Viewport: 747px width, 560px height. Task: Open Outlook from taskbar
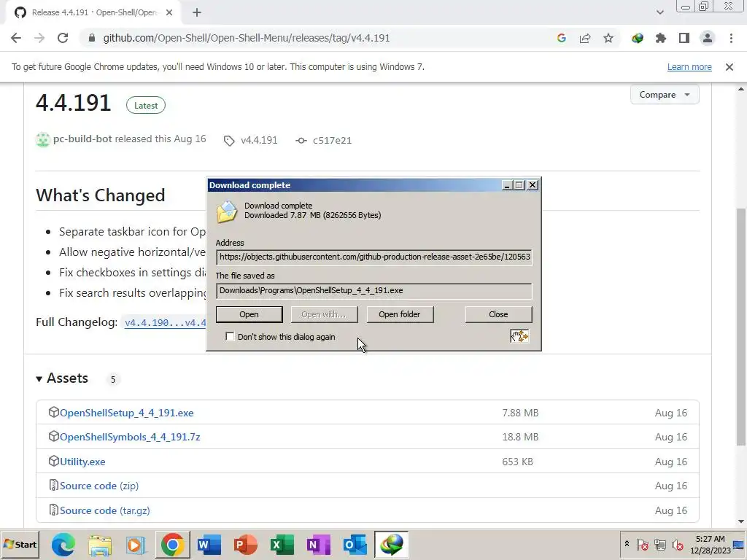[x=355, y=545]
